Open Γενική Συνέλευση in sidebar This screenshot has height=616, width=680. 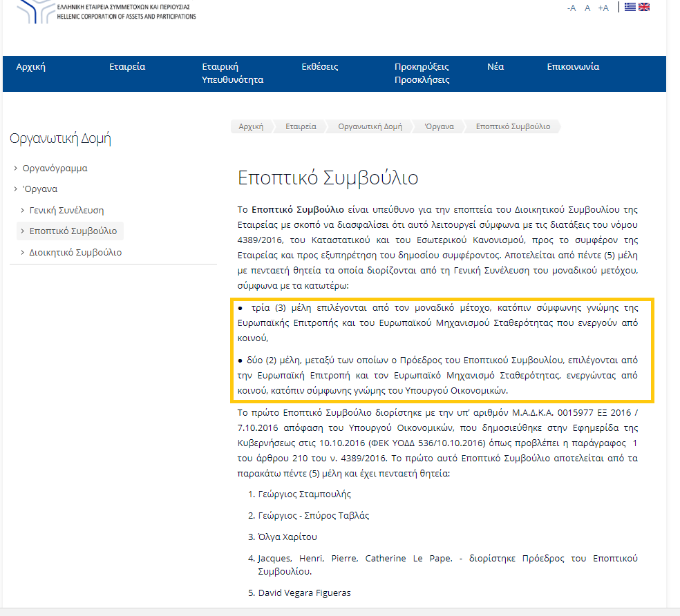(x=66, y=210)
